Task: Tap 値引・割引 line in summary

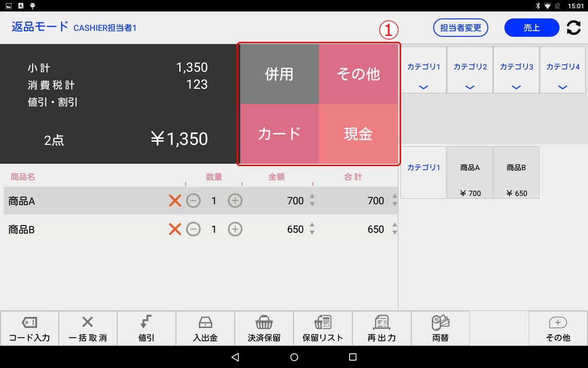Action: pyautogui.click(x=53, y=102)
